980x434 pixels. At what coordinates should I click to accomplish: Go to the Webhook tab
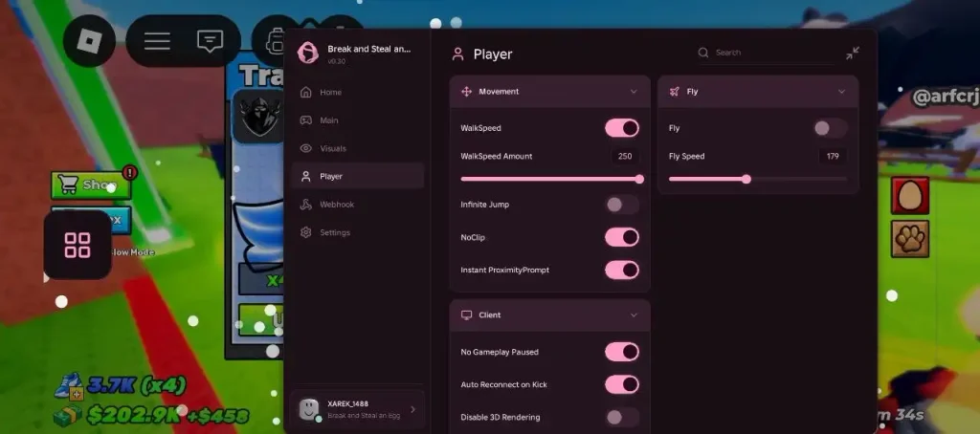tap(358, 205)
